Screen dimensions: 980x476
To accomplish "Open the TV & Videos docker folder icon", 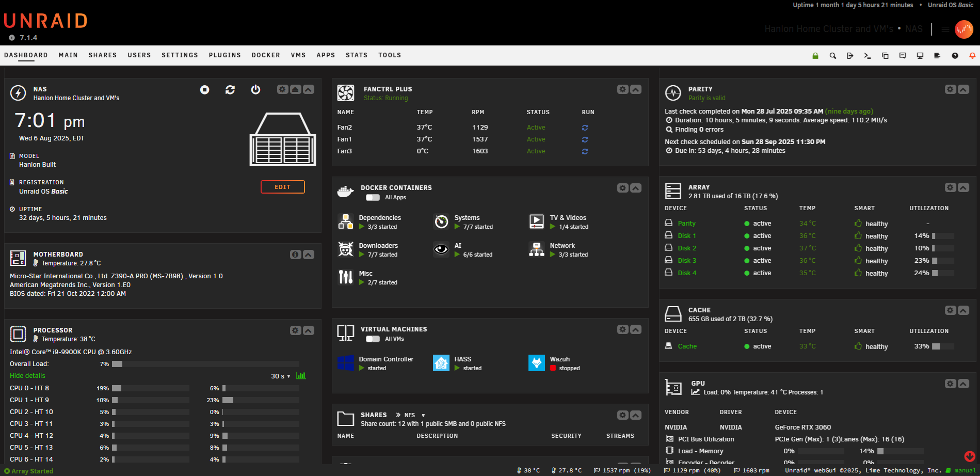I will pos(537,221).
